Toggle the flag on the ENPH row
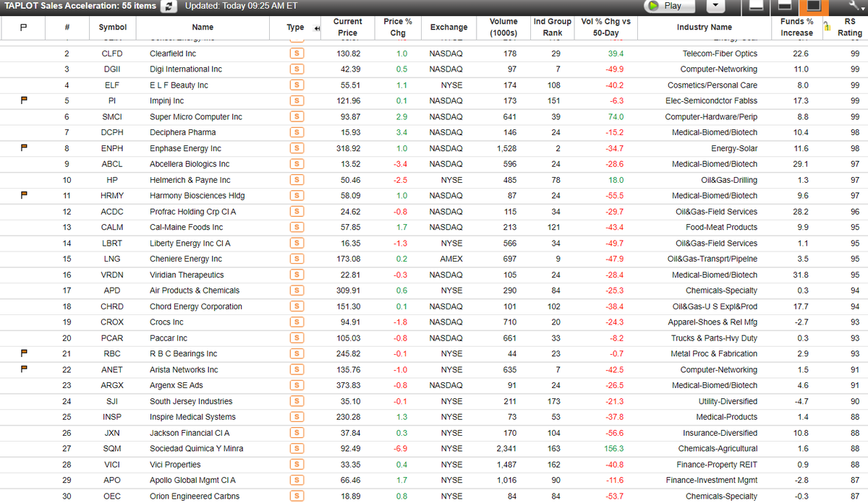The height and width of the screenshot is (503, 868). [24, 148]
